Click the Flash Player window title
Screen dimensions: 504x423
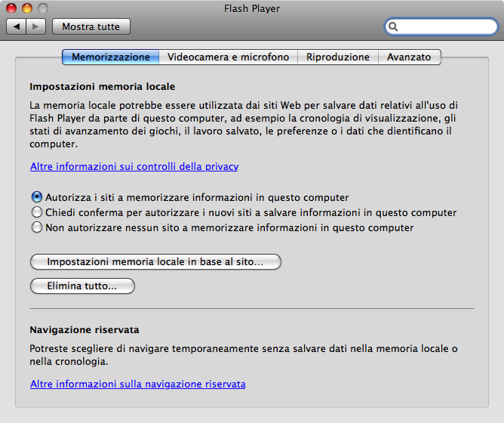coord(252,9)
